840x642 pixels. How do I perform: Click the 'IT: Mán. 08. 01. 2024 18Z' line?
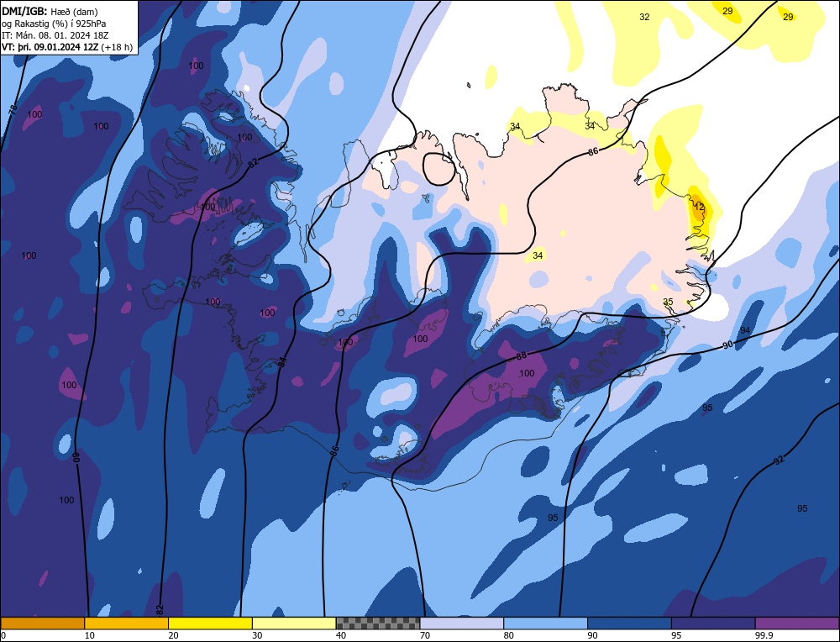click(x=55, y=35)
